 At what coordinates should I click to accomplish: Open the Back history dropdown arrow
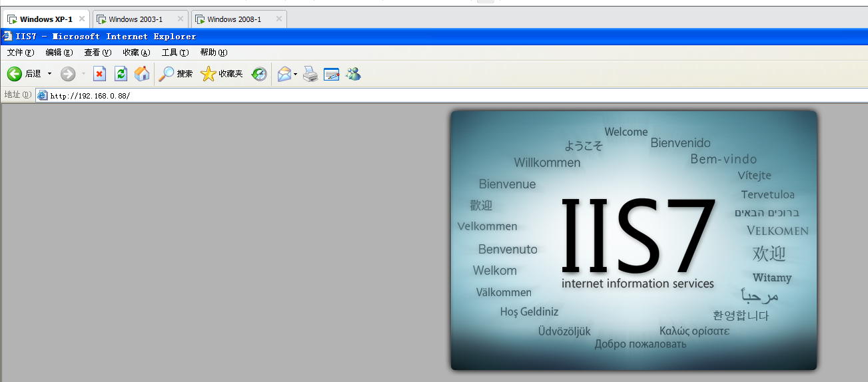(49, 74)
